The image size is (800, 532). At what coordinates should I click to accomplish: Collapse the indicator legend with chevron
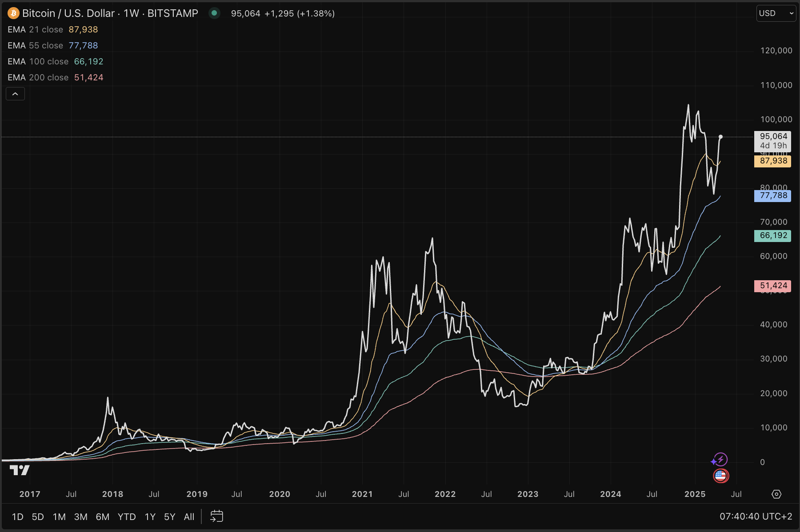(15, 94)
